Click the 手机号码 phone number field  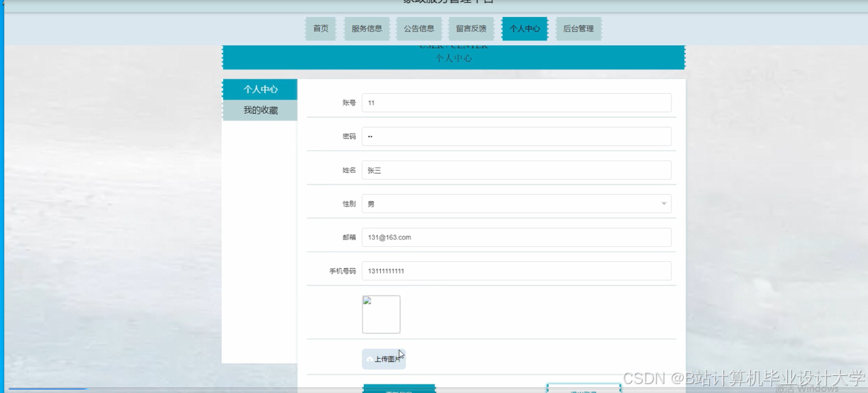pos(517,271)
